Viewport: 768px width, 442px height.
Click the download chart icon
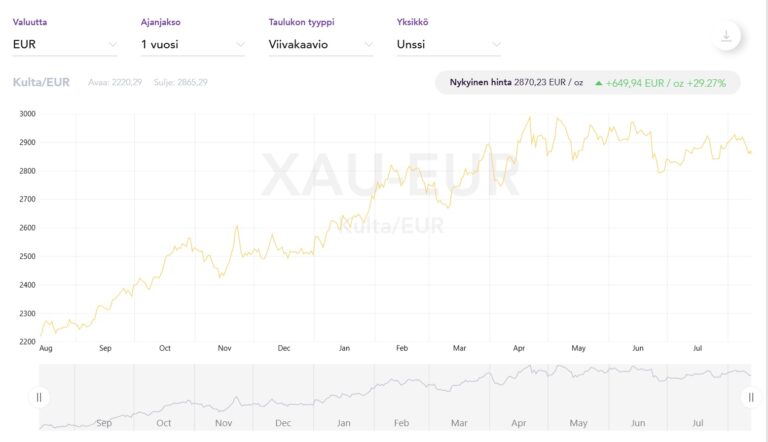pyautogui.click(x=726, y=37)
